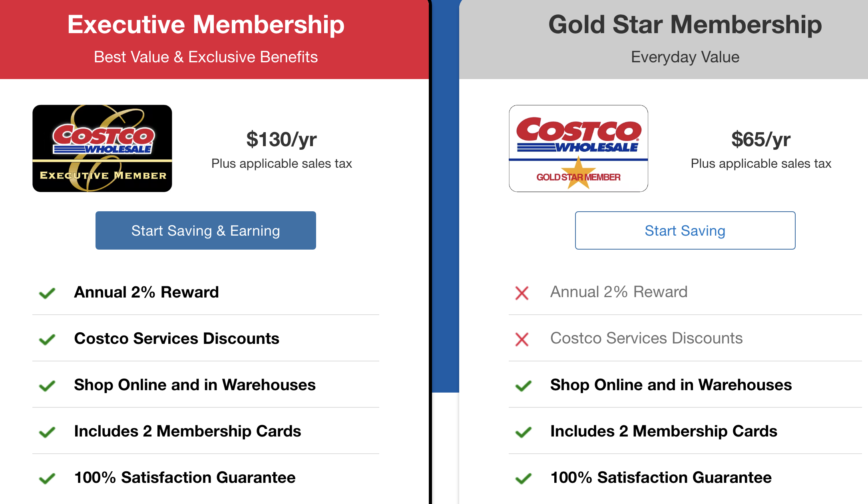
Task: Click Executive Annual 2% Reward benefit text
Action: [146, 292]
